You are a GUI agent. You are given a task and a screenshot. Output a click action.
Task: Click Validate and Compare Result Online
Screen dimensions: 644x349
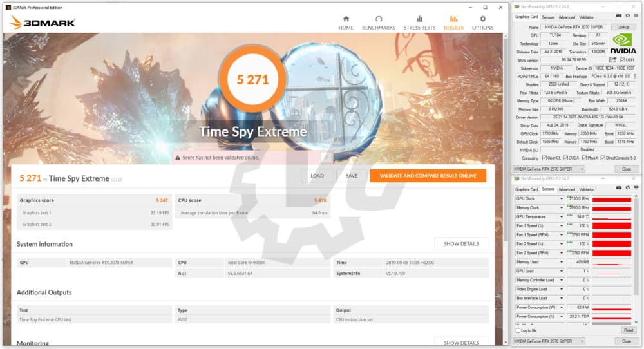pyautogui.click(x=428, y=176)
